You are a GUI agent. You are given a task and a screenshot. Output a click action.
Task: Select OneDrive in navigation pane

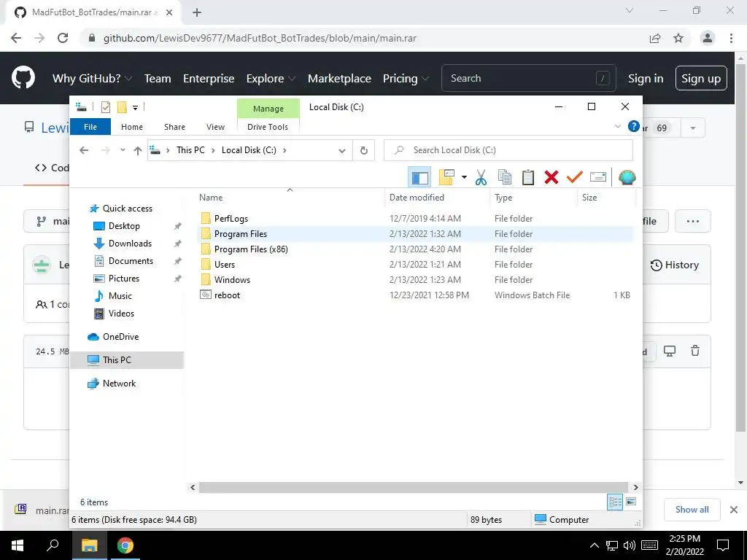tap(120, 337)
